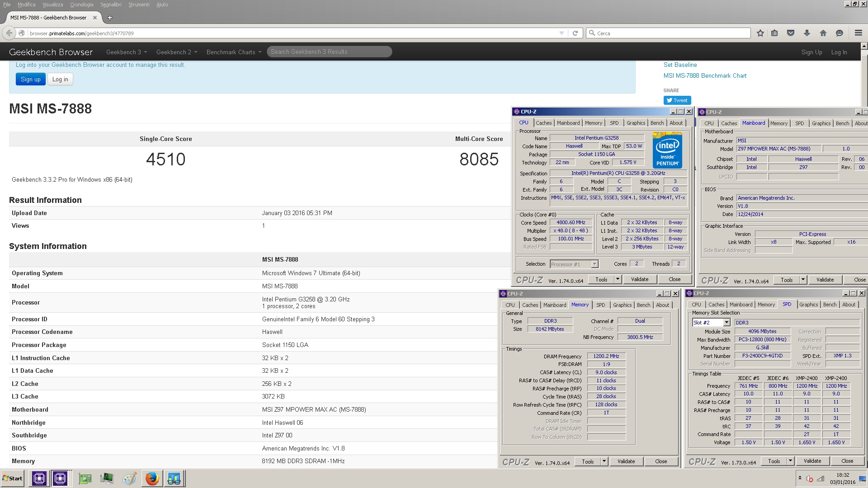
Task: Open the About tab in CPU-Z CPU window
Action: pos(676,123)
